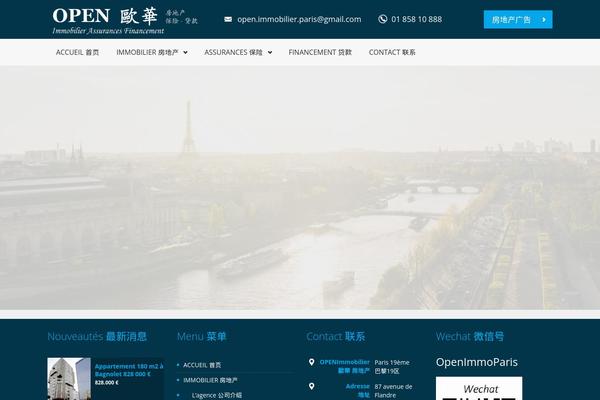Open the 房地产广告 blue button
Image resolution: width=600 pixels, height=400 pixels.
[518, 20]
